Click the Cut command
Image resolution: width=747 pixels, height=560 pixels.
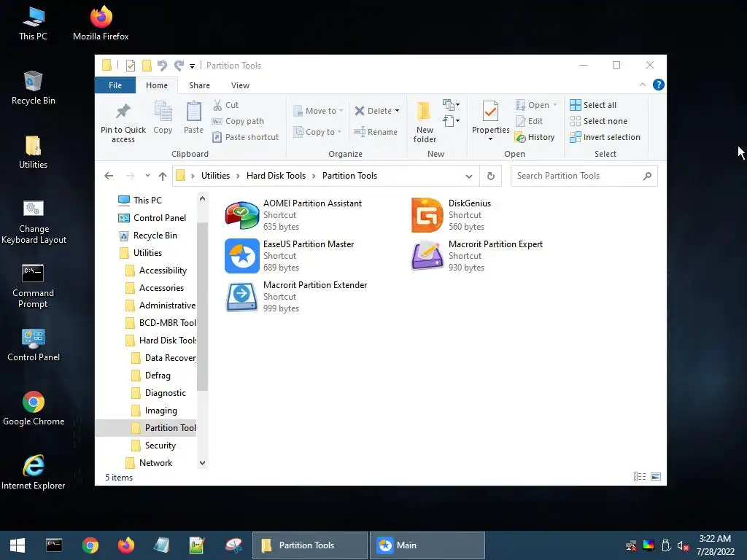tap(226, 105)
